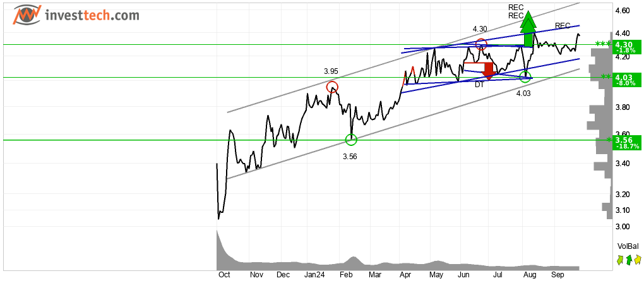Click the 4.30 resistance level label
644x283 pixels.
[626, 47]
